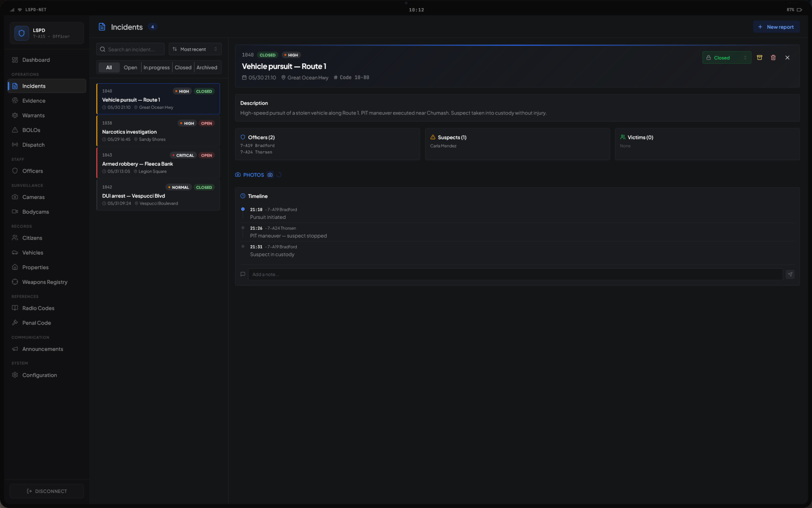Open the BOLOs section
This screenshot has width=812, height=508.
(47, 130)
